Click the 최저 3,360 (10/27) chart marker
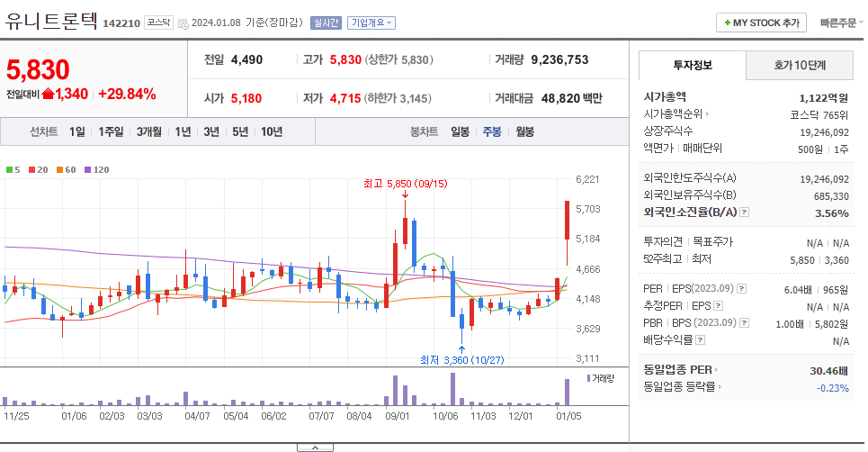 (462, 360)
